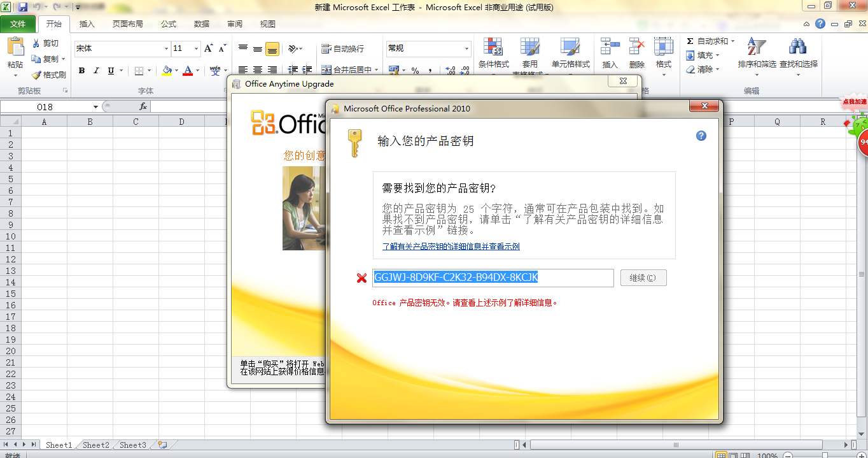The image size is (868, 458).
Task: Add a new worksheet via the insert-sheet tab icon
Action: click(x=162, y=445)
